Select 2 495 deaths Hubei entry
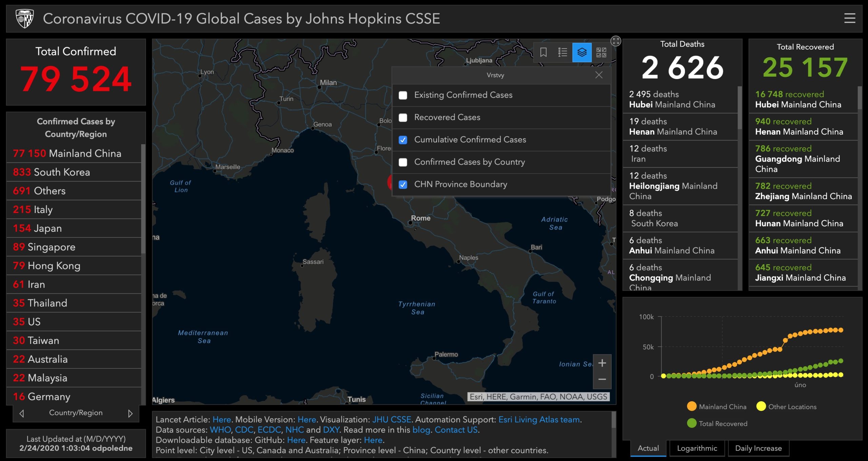The image size is (868, 461). tap(680, 99)
